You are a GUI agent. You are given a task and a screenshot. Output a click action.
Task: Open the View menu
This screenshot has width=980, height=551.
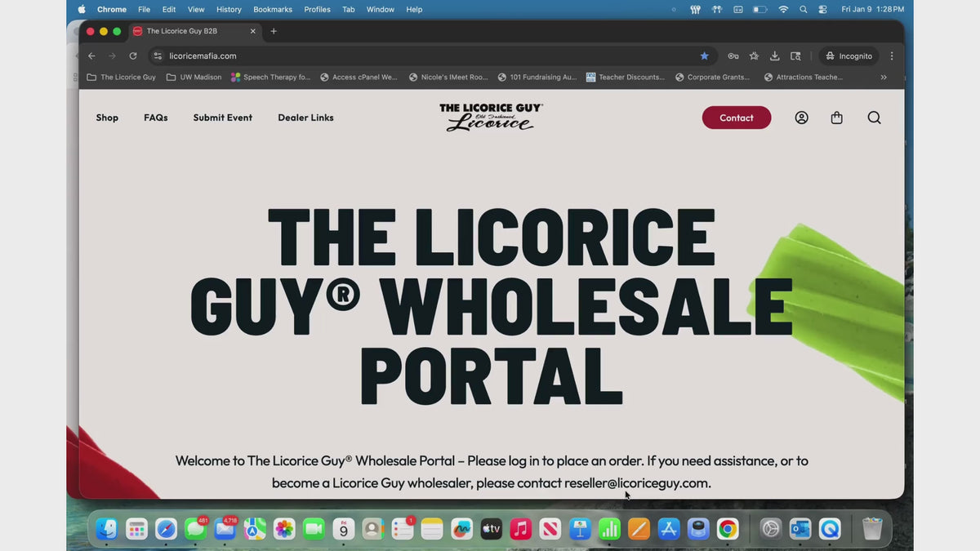(x=196, y=9)
